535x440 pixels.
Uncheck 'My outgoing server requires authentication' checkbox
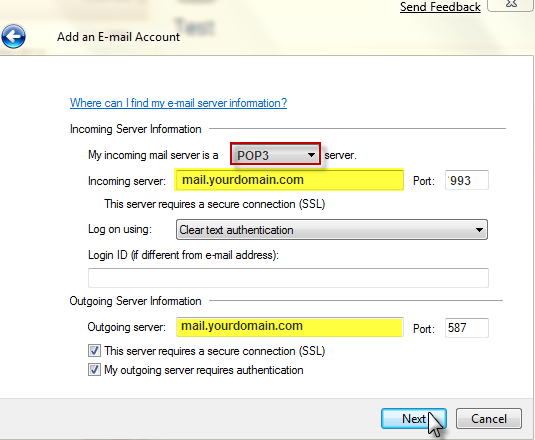coord(95,370)
